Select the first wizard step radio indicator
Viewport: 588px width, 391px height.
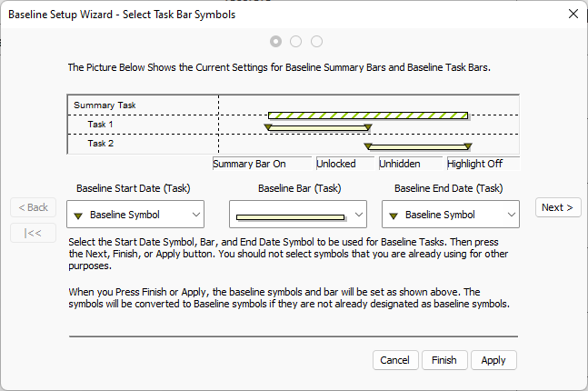click(275, 41)
